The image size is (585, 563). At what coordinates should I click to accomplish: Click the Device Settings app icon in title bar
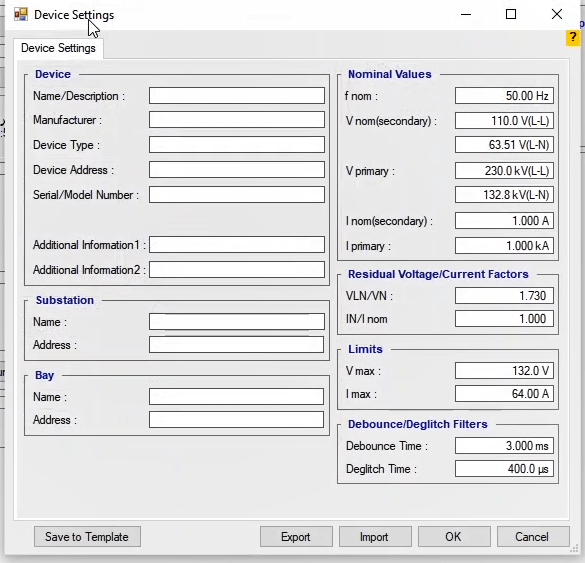[21, 15]
